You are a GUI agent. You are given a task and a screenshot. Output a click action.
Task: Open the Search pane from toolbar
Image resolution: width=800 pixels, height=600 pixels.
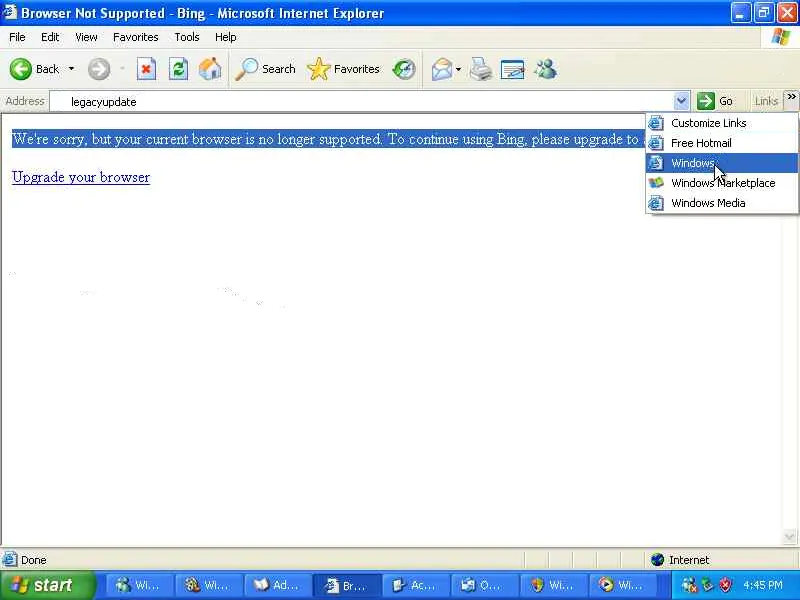(x=265, y=69)
